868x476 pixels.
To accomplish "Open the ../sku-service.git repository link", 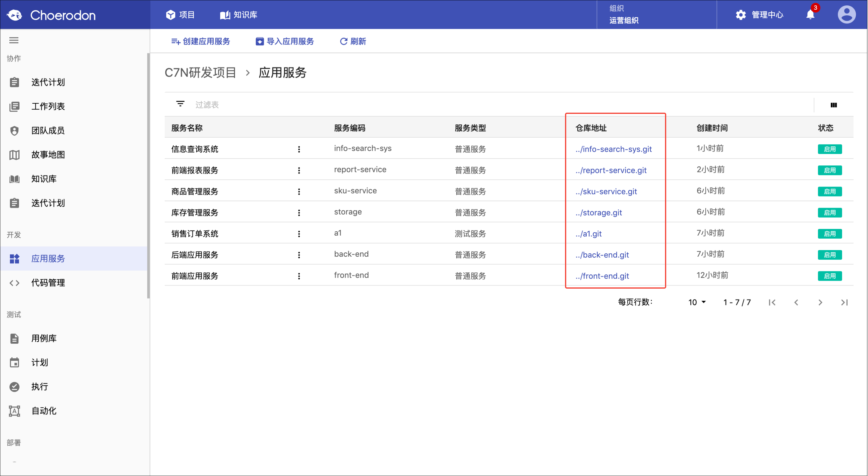I will [x=606, y=192].
